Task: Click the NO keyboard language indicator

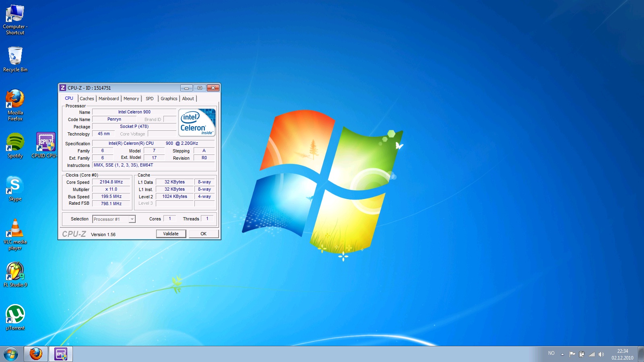Action: [551, 353]
